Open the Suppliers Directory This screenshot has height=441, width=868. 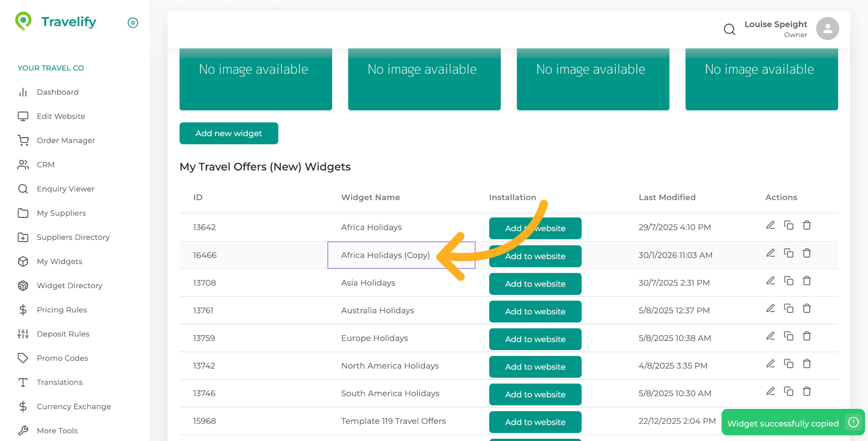[x=73, y=237]
